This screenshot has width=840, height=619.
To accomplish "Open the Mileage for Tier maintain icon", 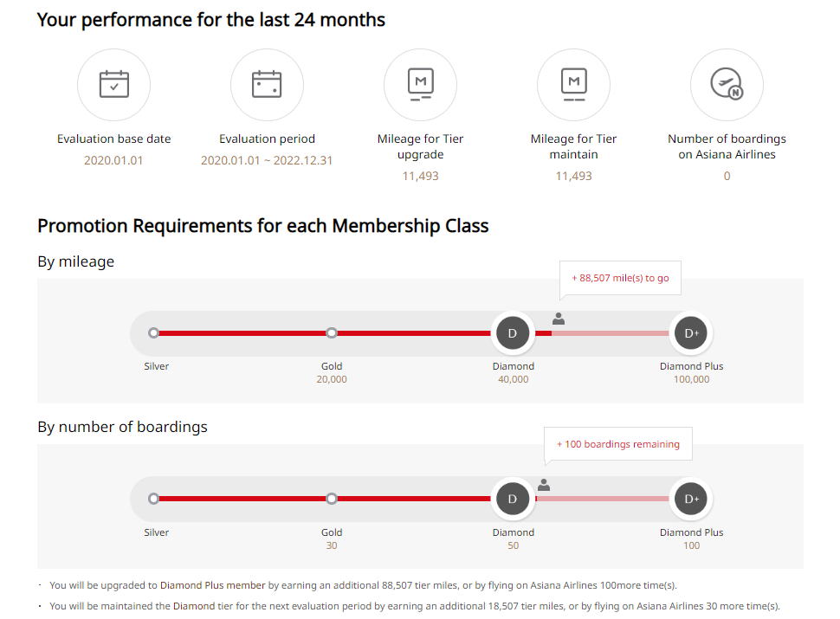I will (573, 84).
